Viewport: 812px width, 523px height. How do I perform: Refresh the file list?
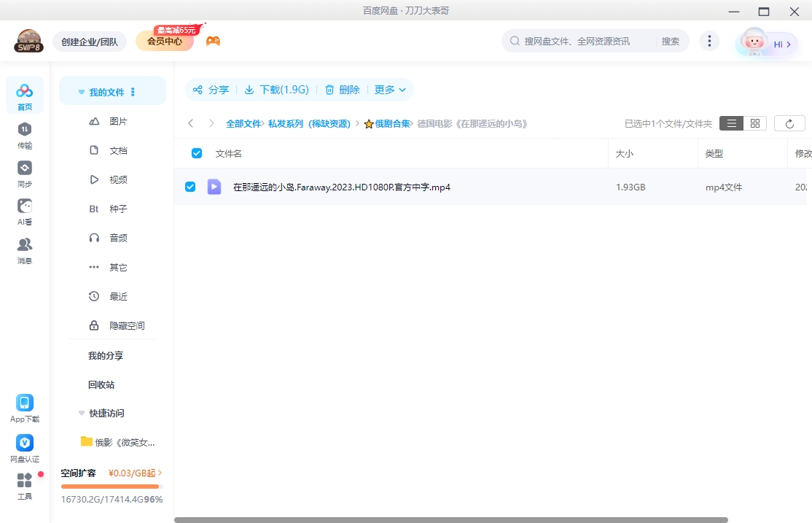click(789, 123)
